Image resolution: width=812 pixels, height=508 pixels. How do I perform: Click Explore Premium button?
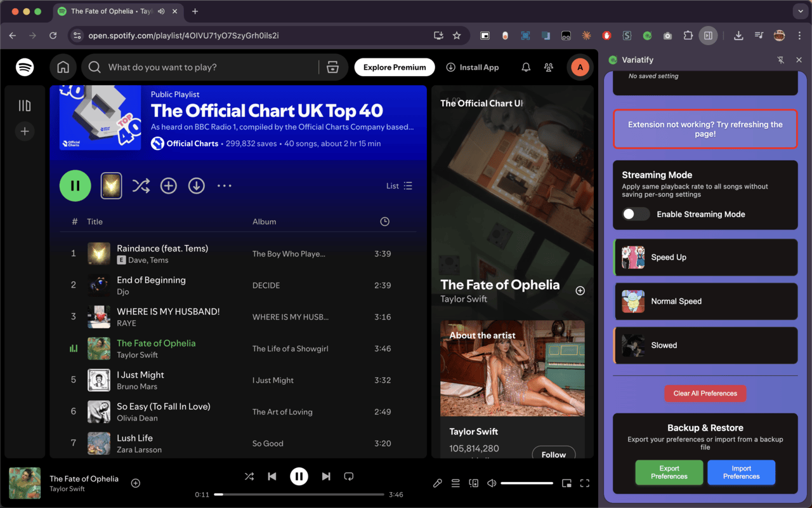coord(395,67)
